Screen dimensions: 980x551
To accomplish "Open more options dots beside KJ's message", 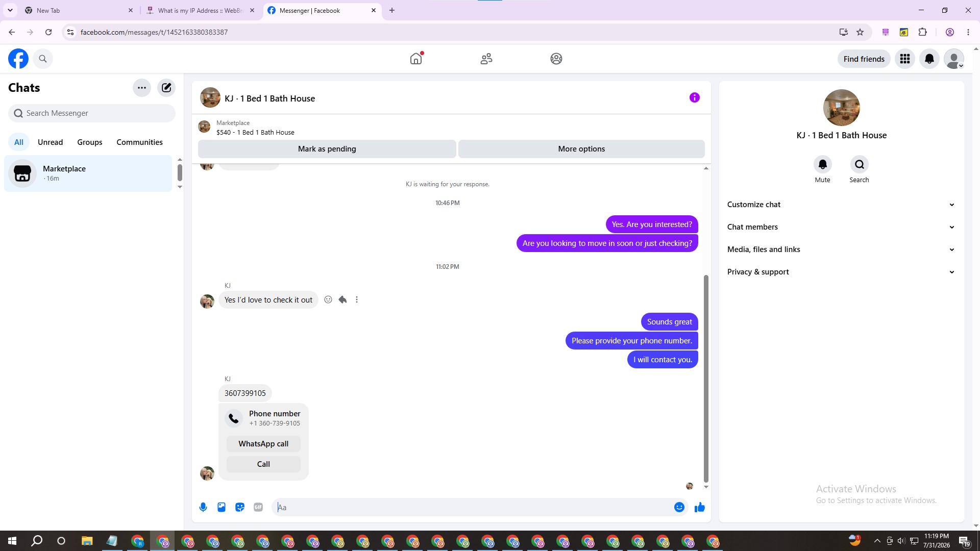I will 357,300.
